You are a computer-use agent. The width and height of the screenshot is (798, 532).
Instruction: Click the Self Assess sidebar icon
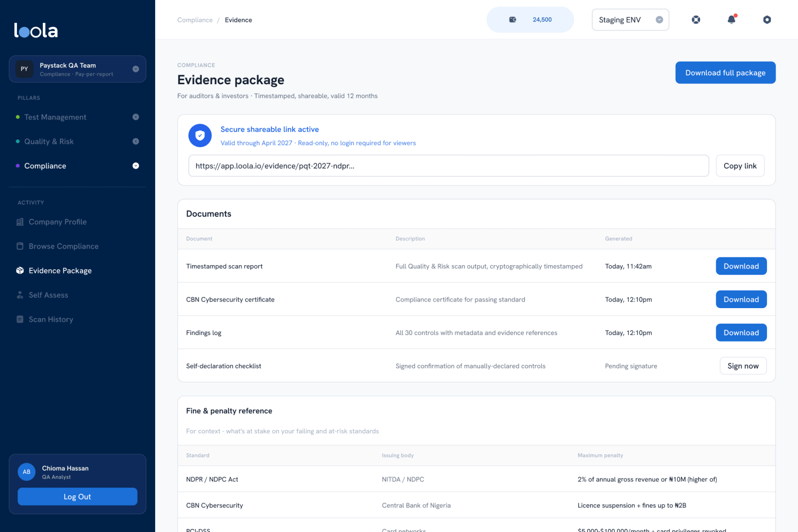pos(20,295)
